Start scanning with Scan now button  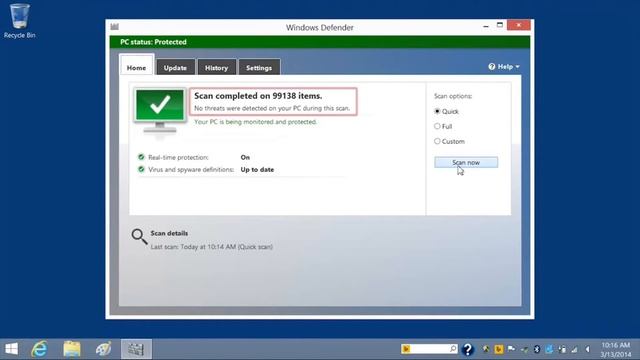466,162
